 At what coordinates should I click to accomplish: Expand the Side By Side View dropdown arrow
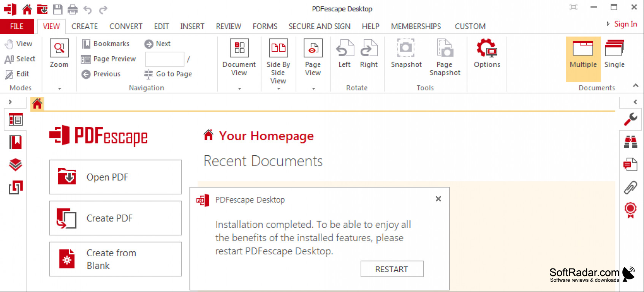(x=279, y=88)
